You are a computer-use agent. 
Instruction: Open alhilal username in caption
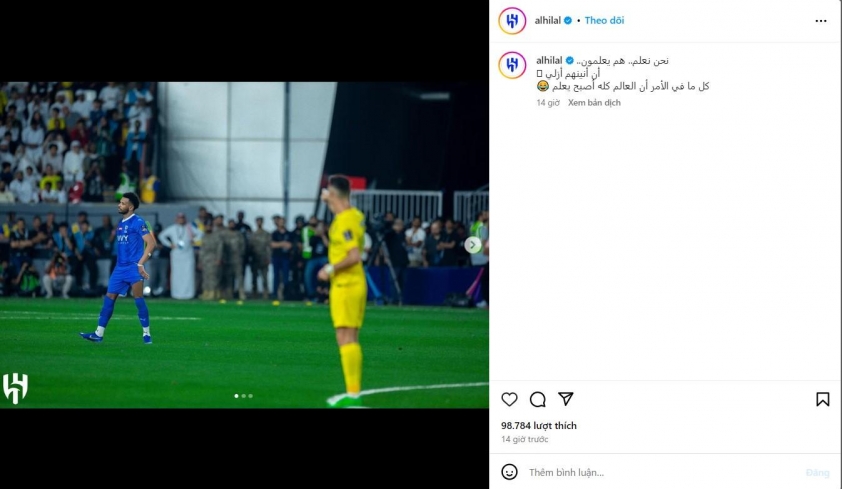click(x=549, y=61)
